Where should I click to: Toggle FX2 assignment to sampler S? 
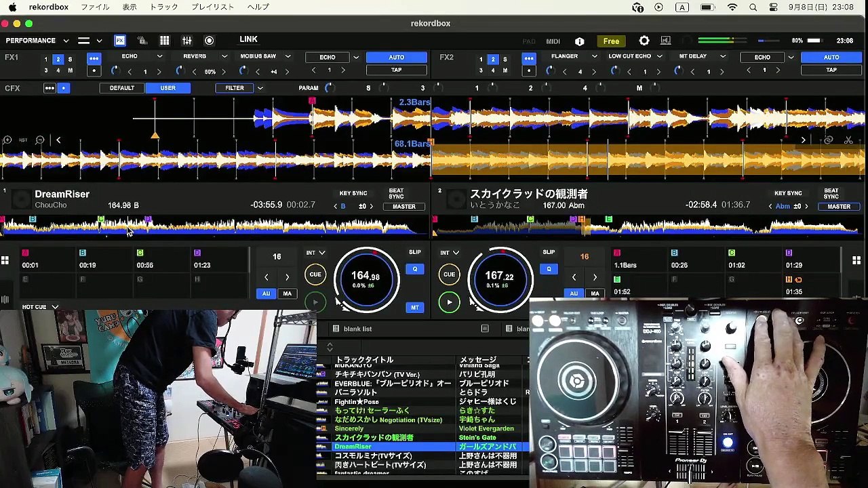(x=505, y=60)
